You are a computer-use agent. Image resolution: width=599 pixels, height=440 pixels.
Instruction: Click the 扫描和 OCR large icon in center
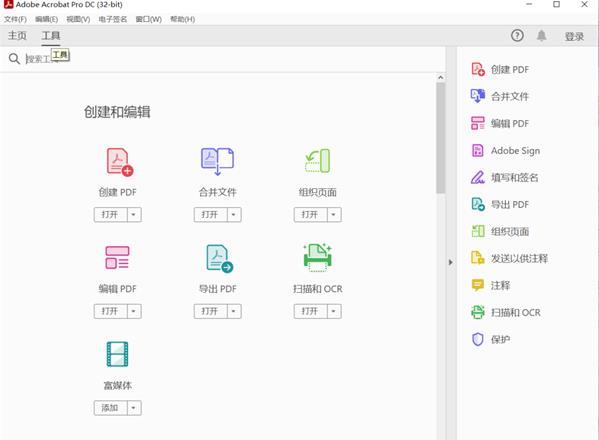[317, 257]
